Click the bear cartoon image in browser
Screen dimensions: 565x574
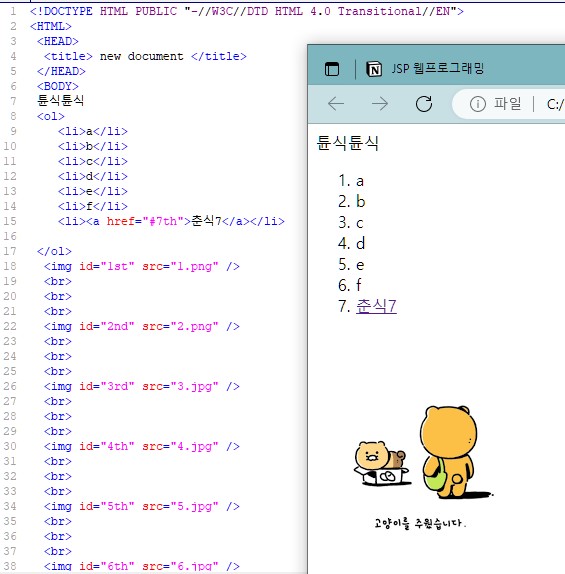pos(423,467)
